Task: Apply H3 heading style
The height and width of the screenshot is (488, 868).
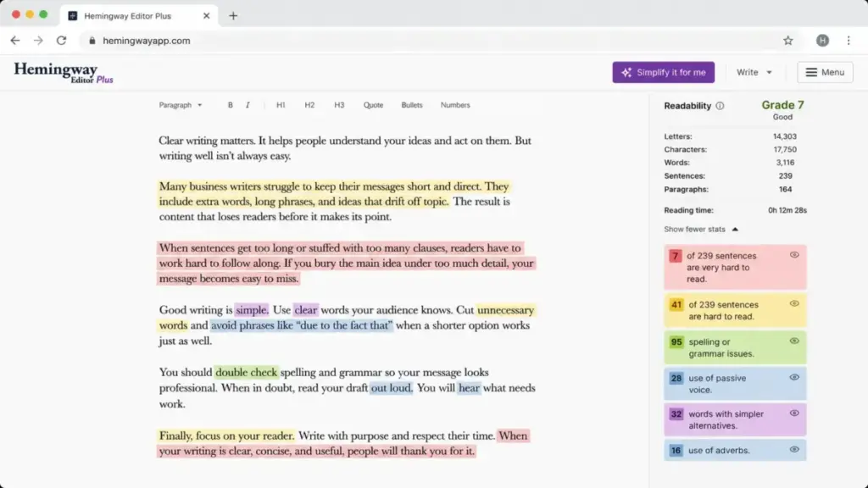Action: tap(339, 105)
